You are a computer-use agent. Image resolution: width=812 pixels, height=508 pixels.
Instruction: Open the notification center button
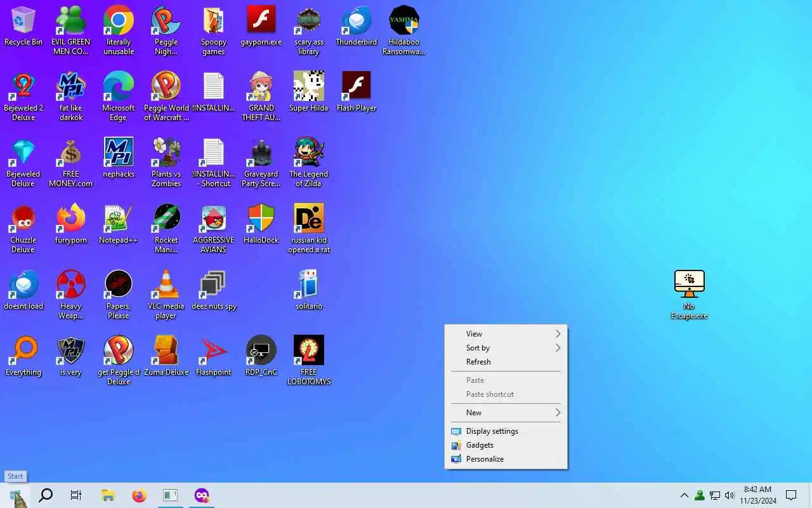coord(791,495)
